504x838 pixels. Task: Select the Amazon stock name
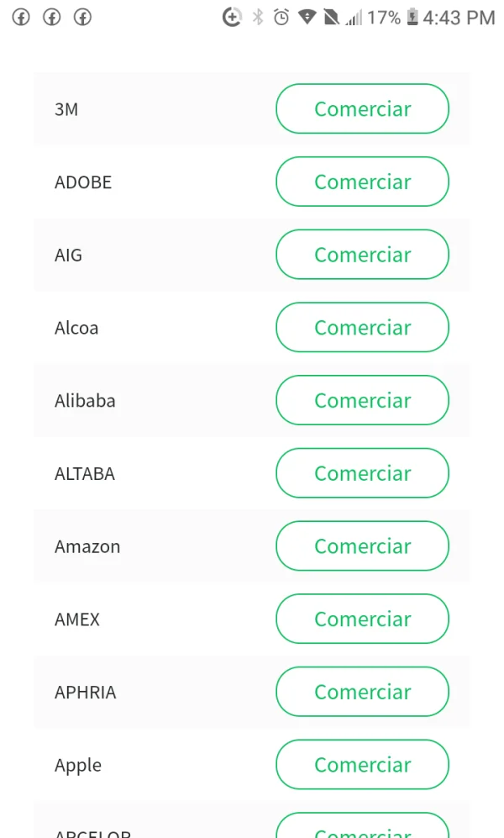coord(87,546)
